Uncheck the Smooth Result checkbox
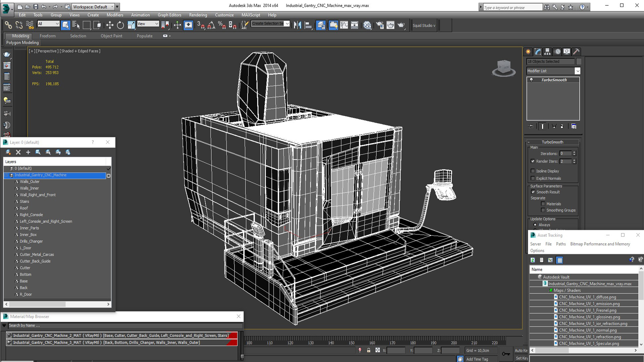Screen dimensions: 644x362 tap(533, 192)
